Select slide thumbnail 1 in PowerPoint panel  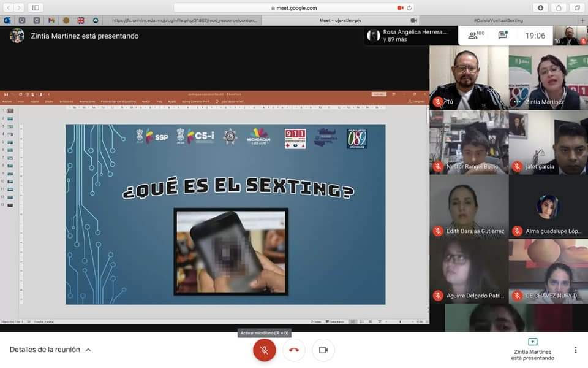point(10,111)
